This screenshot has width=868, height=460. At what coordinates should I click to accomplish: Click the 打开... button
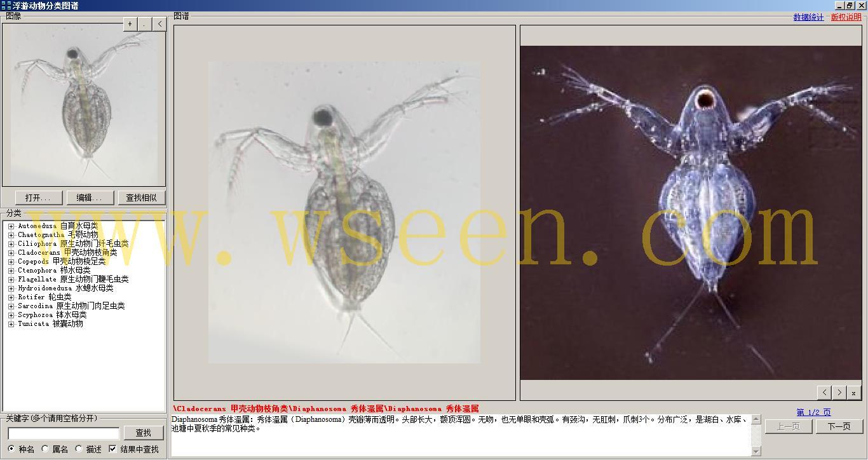[38, 198]
